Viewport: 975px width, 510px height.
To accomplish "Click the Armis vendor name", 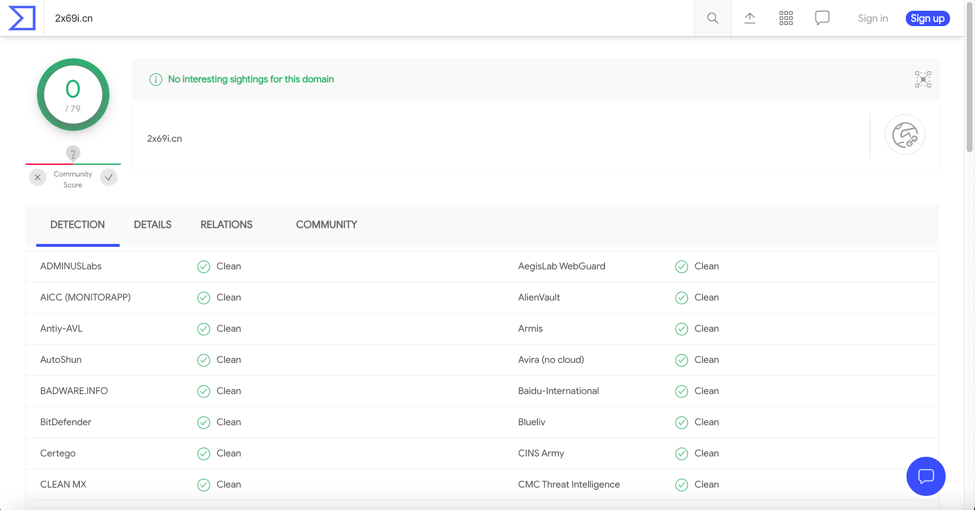I will [530, 328].
